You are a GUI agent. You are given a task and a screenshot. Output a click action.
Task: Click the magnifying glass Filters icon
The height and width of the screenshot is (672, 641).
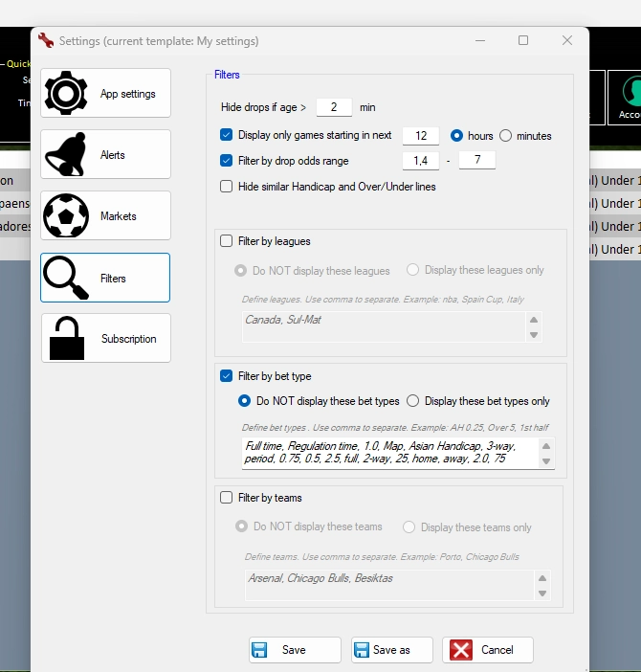[x=66, y=278]
